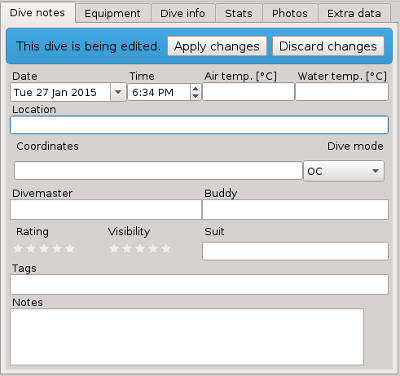The width and height of the screenshot is (400, 376).
Task: Focus the Water temp. input field
Action: 342,92
